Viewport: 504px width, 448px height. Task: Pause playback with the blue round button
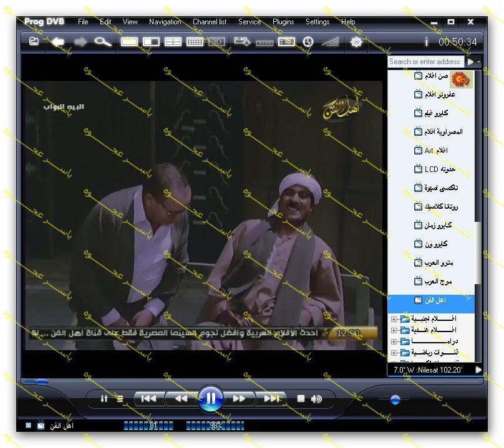(211, 399)
